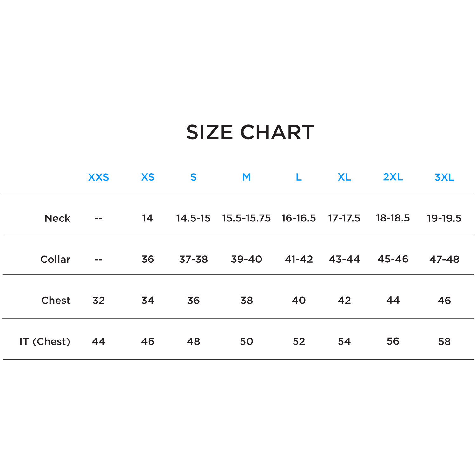Click collar value 45-46 for 2XL
This screenshot has width=476, height=476.
pyautogui.click(x=393, y=259)
